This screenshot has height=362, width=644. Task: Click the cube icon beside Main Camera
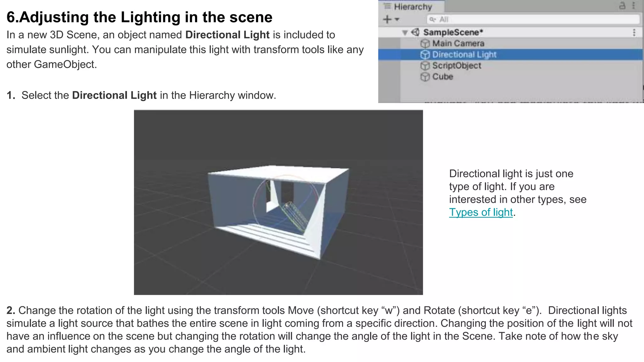click(x=425, y=43)
